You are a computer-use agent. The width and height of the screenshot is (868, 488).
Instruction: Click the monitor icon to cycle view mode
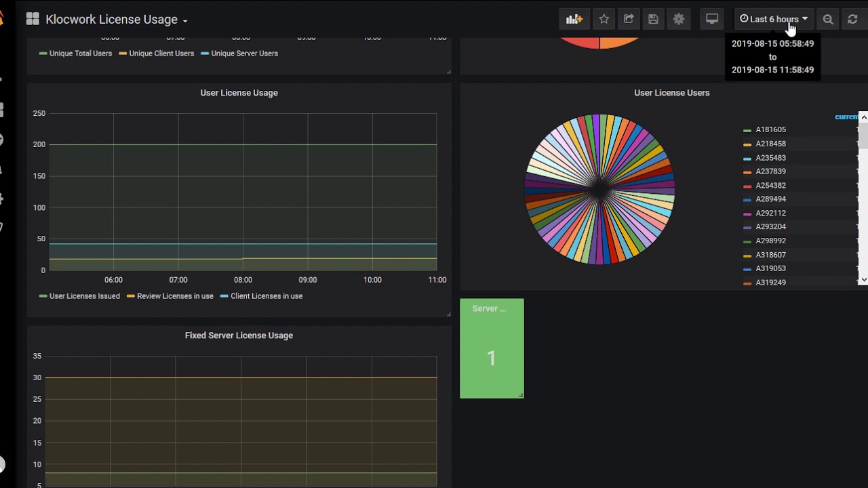coord(712,19)
